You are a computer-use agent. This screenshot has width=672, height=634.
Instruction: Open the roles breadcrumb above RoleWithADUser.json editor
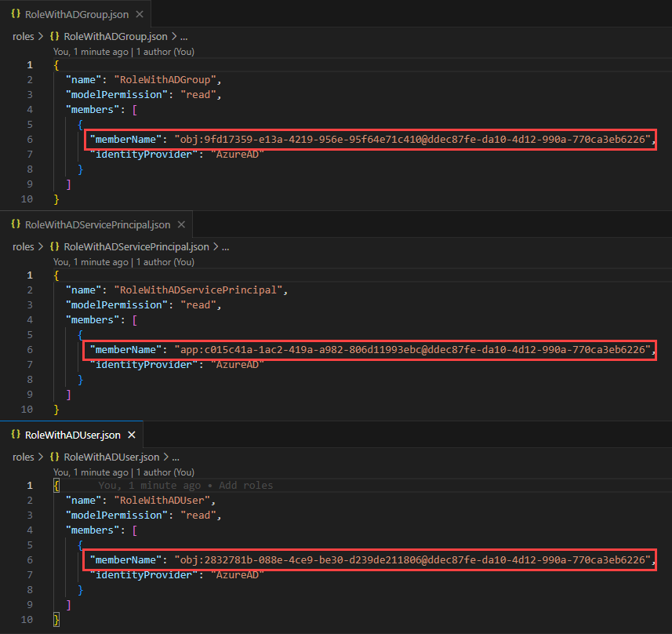coord(24,457)
